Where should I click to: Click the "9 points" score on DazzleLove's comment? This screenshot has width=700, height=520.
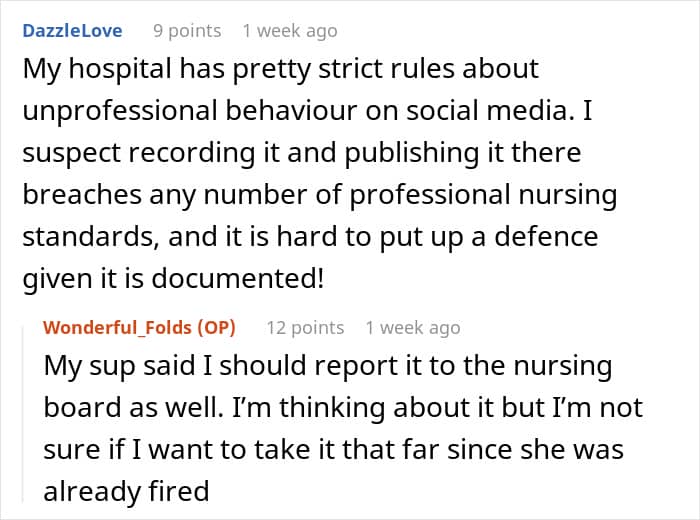187,31
